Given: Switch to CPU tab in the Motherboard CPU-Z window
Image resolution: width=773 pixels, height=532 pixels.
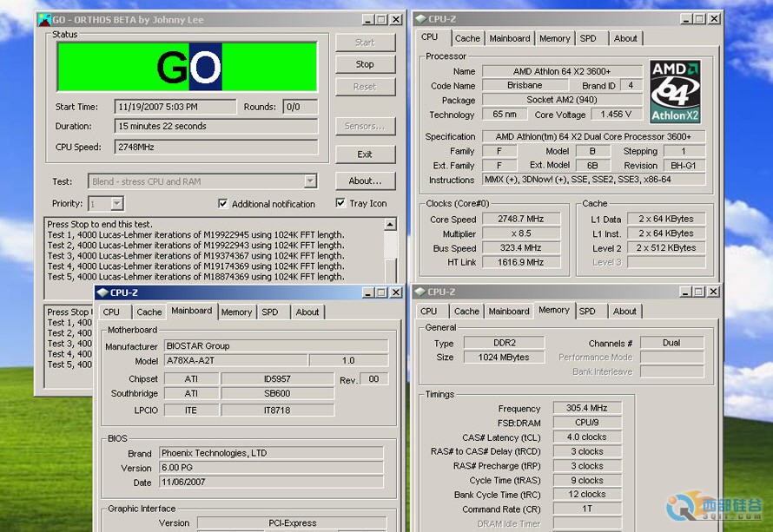Looking at the screenshot, I should (x=111, y=312).
